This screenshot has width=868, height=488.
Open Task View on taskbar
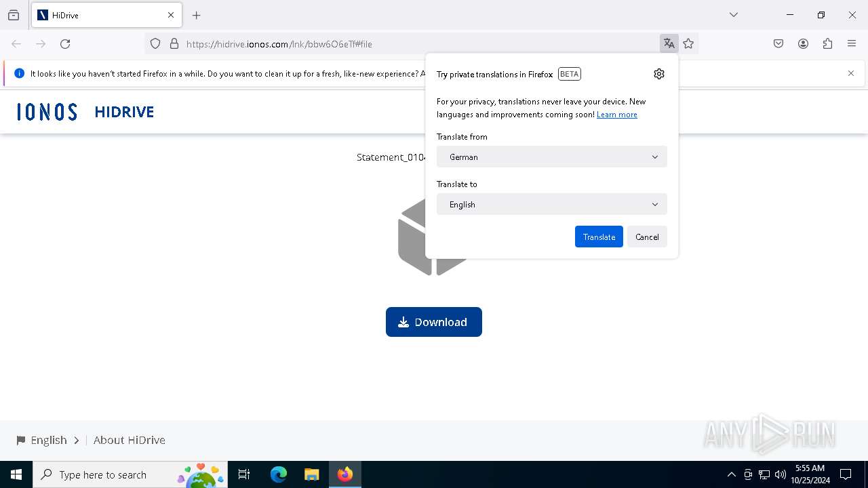coord(244,474)
